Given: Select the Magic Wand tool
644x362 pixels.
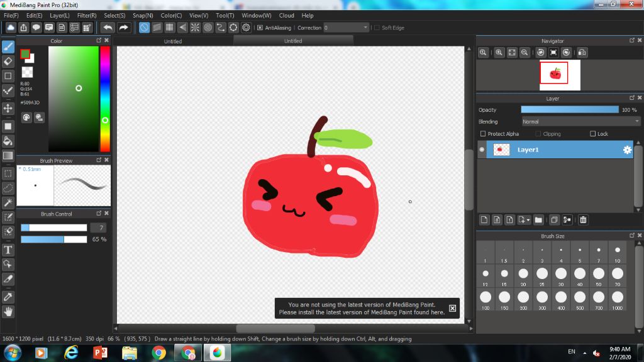Looking at the screenshot, I should (x=8, y=202).
